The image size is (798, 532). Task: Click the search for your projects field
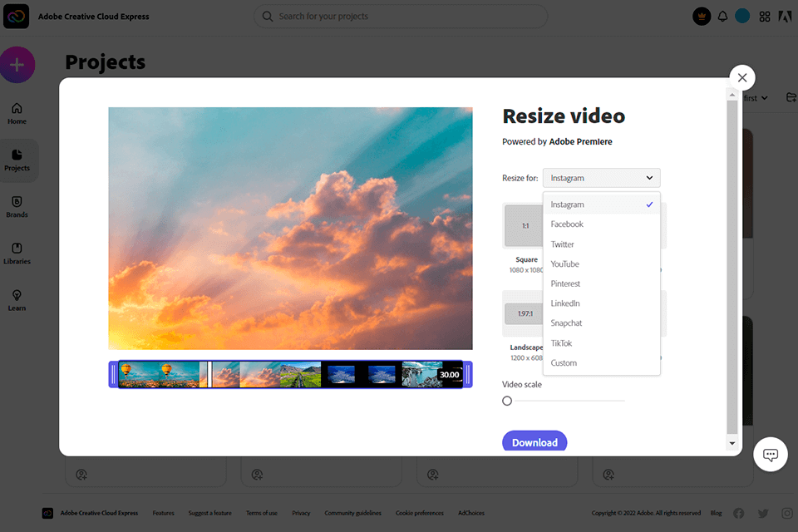point(401,17)
